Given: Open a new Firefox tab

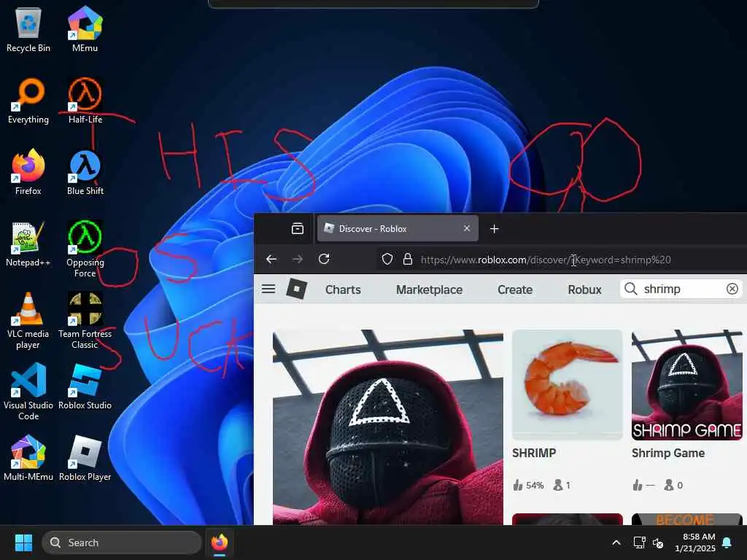Looking at the screenshot, I should point(494,229).
